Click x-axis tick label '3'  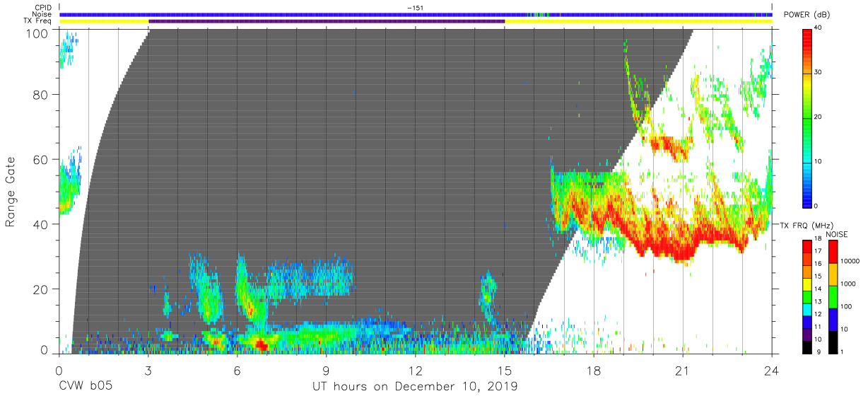tap(148, 370)
